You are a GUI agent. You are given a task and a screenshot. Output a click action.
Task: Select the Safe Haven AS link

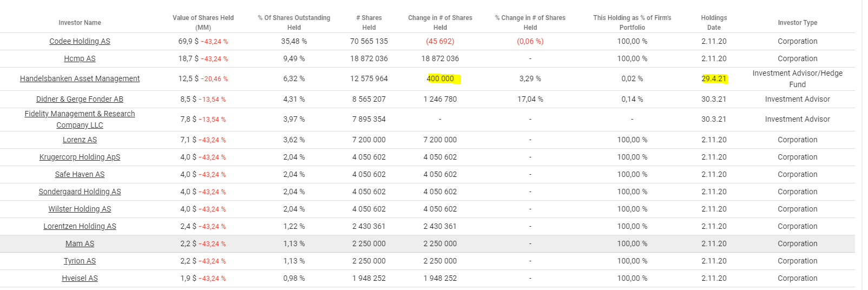(x=80, y=174)
